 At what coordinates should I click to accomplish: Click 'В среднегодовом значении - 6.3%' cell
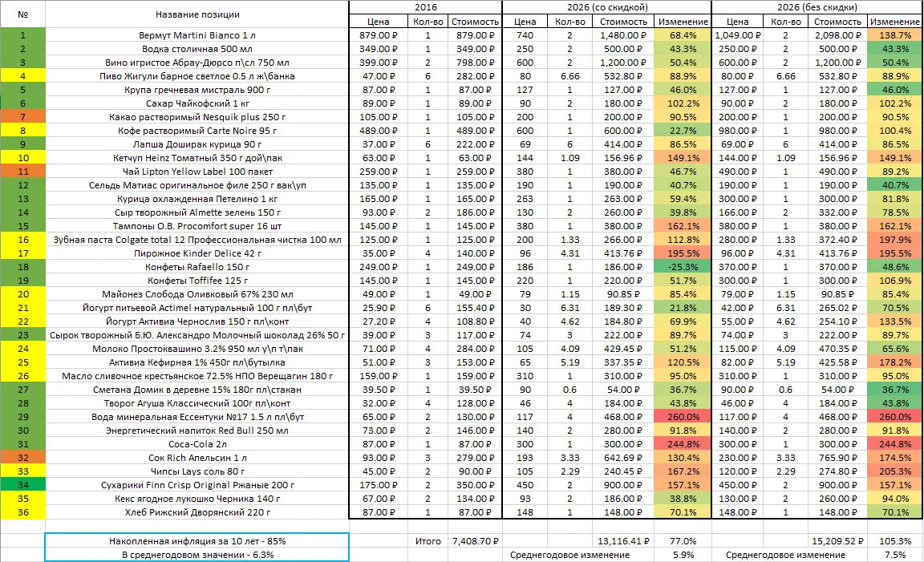(x=197, y=555)
